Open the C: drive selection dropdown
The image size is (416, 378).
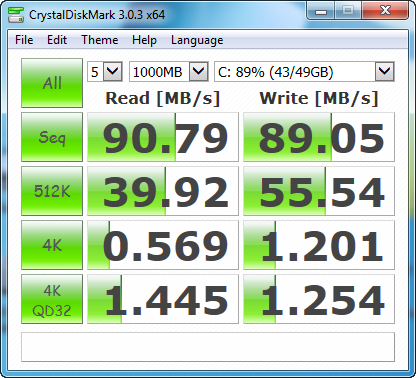tap(304, 72)
